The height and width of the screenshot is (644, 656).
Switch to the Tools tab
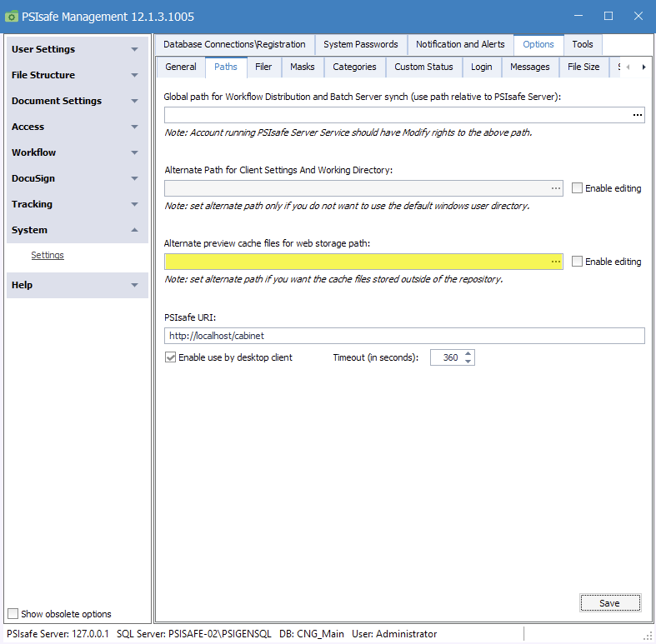click(x=583, y=44)
